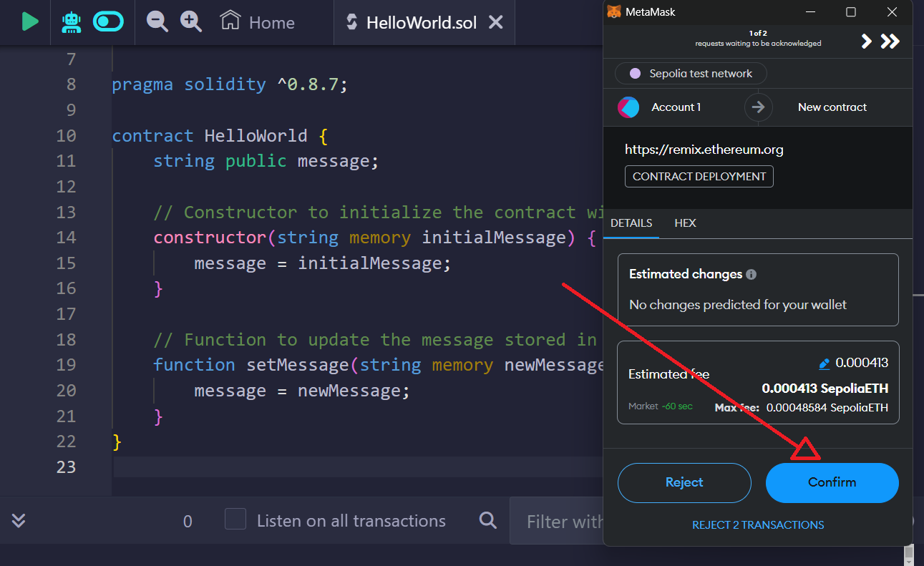Click the MetaMask fox icon in title bar
The image size is (924, 566).
[x=614, y=11]
